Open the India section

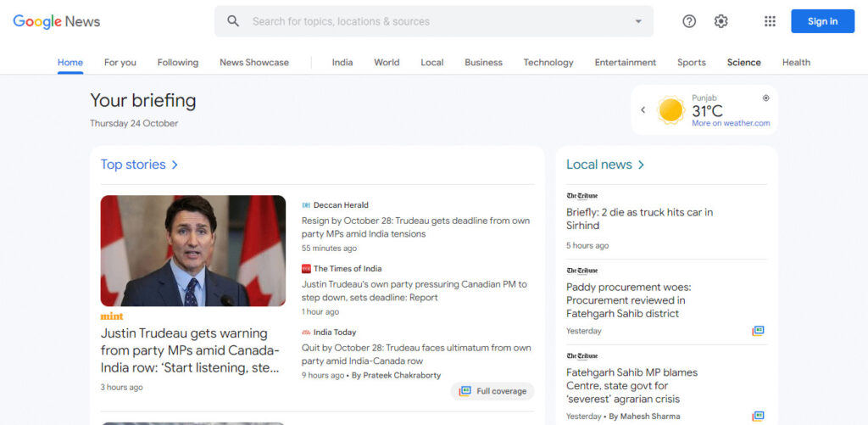click(x=342, y=63)
